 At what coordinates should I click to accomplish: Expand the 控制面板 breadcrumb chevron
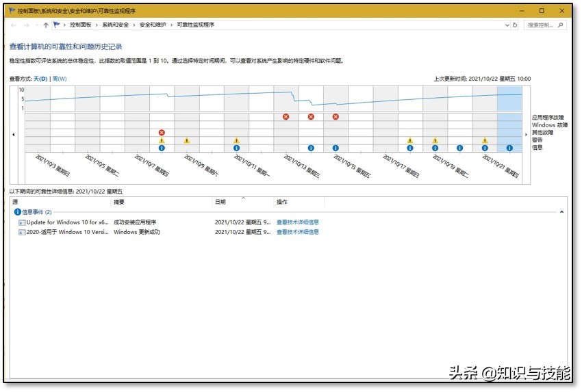pos(97,25)
